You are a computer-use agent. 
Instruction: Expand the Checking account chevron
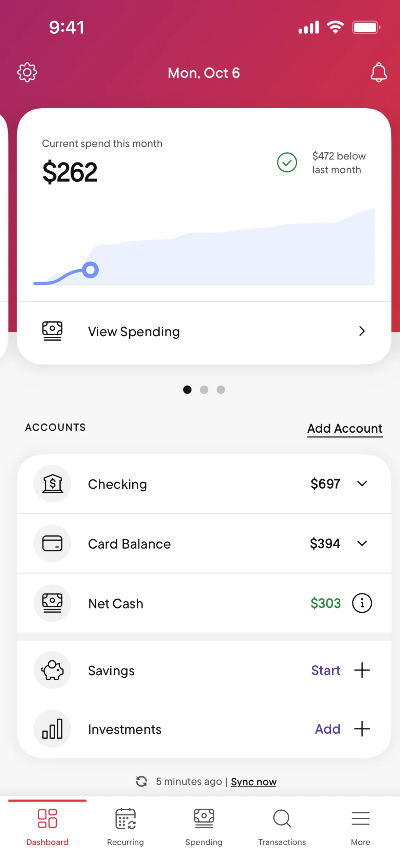click(x=362, y=484)
